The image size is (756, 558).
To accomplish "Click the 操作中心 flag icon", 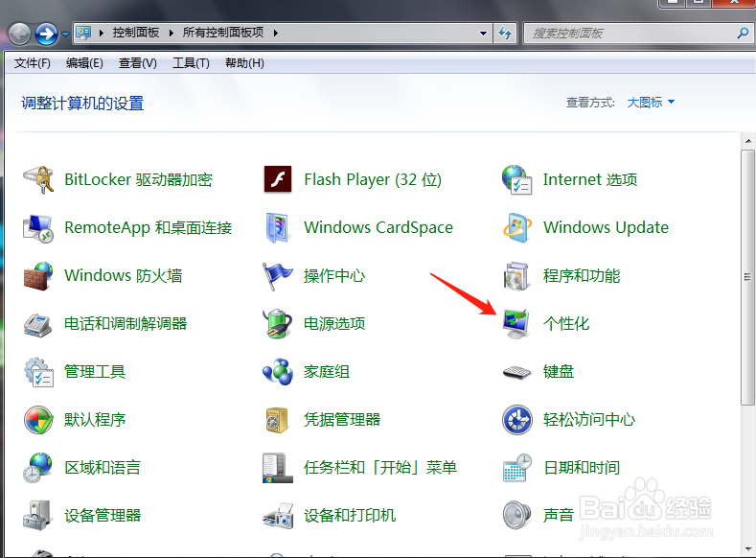I will coord(277,276).
